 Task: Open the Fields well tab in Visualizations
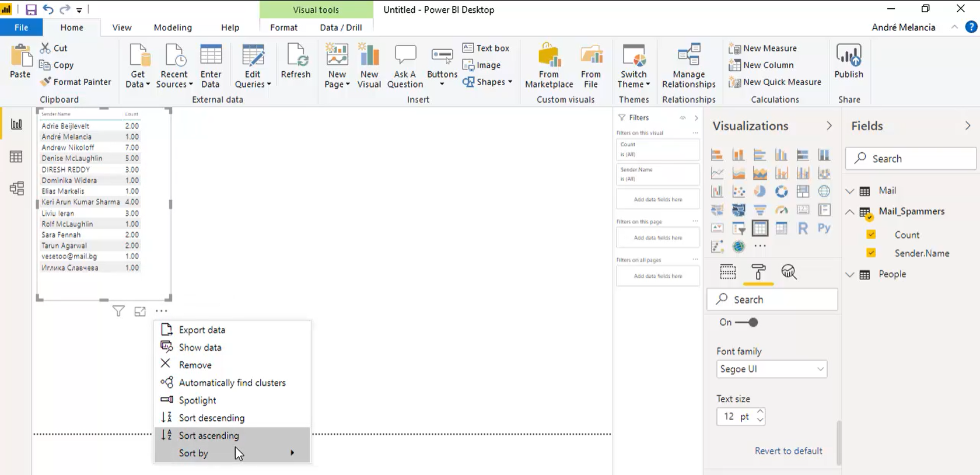pos(728,271)
